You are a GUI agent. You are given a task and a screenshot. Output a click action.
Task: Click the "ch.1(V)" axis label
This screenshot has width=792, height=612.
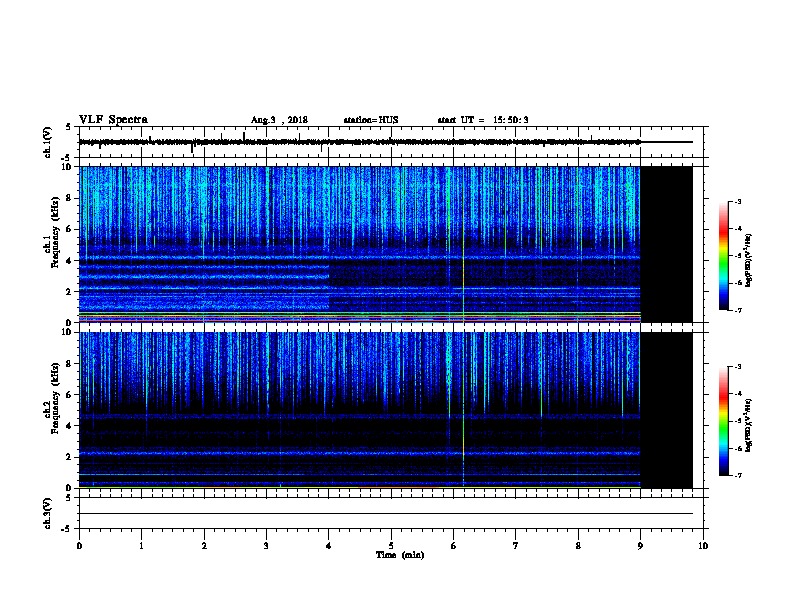tap(47, 142)
